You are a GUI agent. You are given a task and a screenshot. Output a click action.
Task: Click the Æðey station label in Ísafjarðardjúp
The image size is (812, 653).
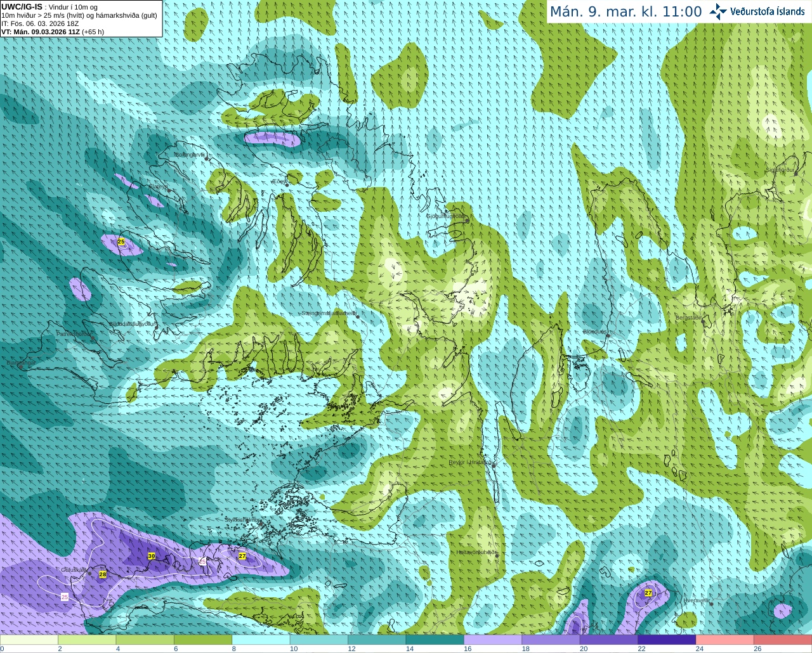click(278, 181)
